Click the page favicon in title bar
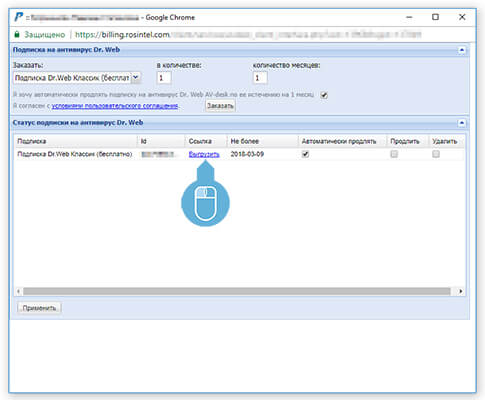Image resolution: width=485 pixels, height=400 pixels. pos(19,17)
